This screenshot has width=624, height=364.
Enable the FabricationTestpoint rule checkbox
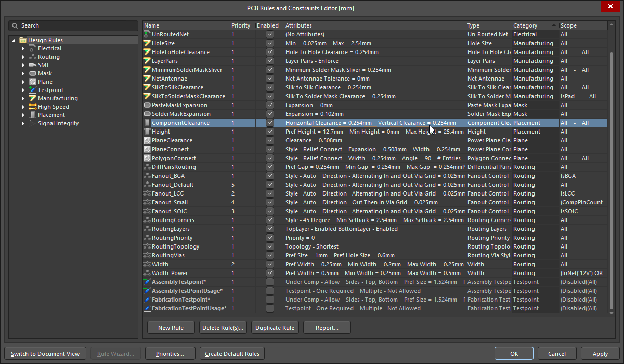coord(269,300)
